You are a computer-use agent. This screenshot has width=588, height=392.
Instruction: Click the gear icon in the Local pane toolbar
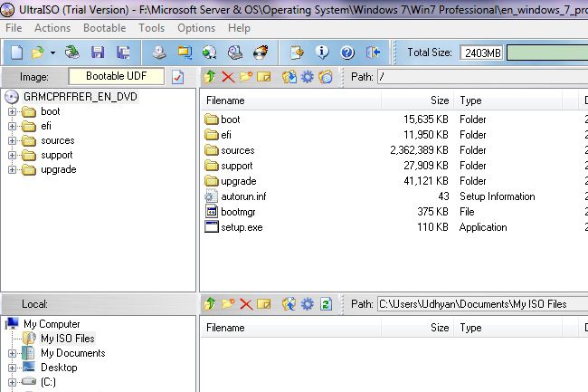pos(308,304)
